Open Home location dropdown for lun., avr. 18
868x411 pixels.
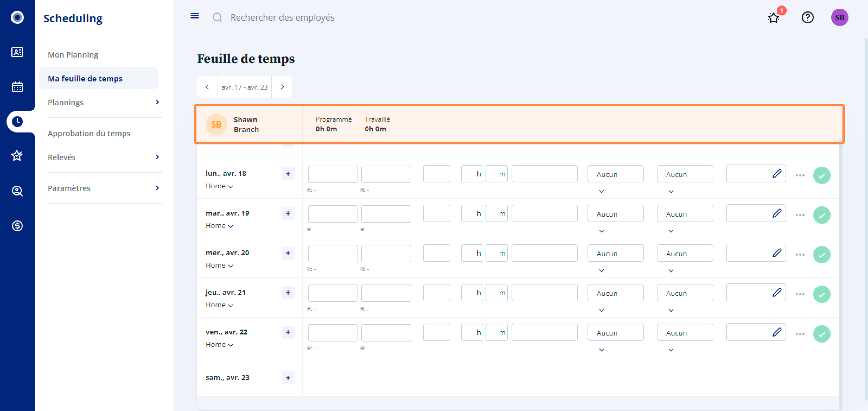pos(219,186)
